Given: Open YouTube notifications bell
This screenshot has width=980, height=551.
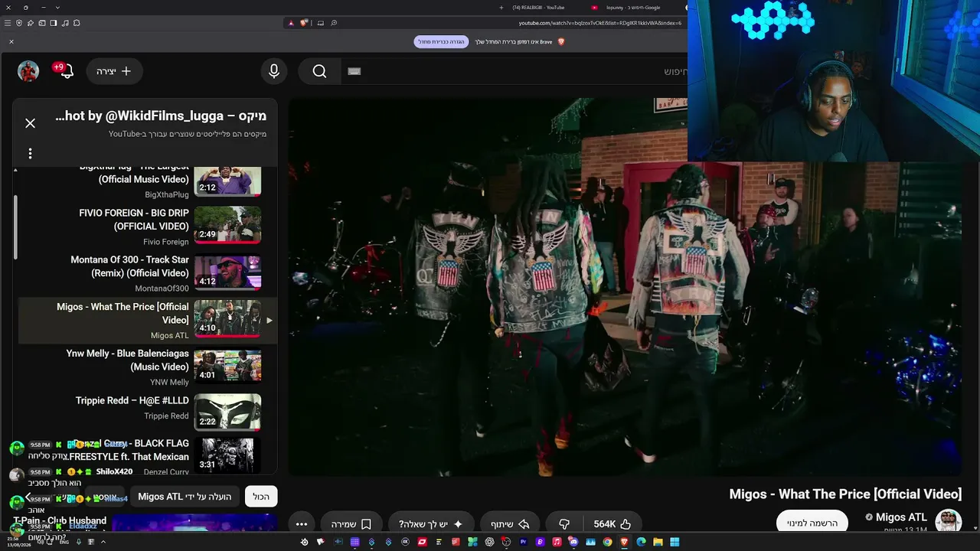Looking at the screenshot, I should (x=66, y=71).
